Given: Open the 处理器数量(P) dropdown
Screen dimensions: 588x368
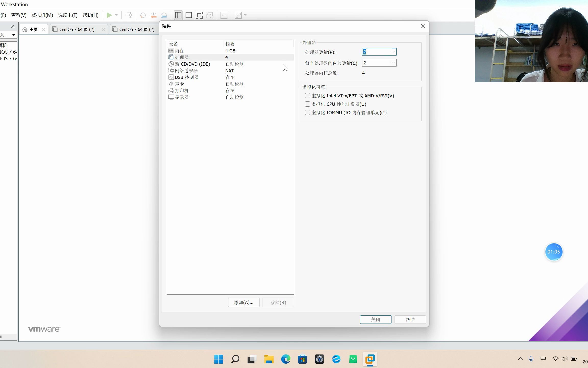Looking at the screenshot, I should [x=393, y=52].
